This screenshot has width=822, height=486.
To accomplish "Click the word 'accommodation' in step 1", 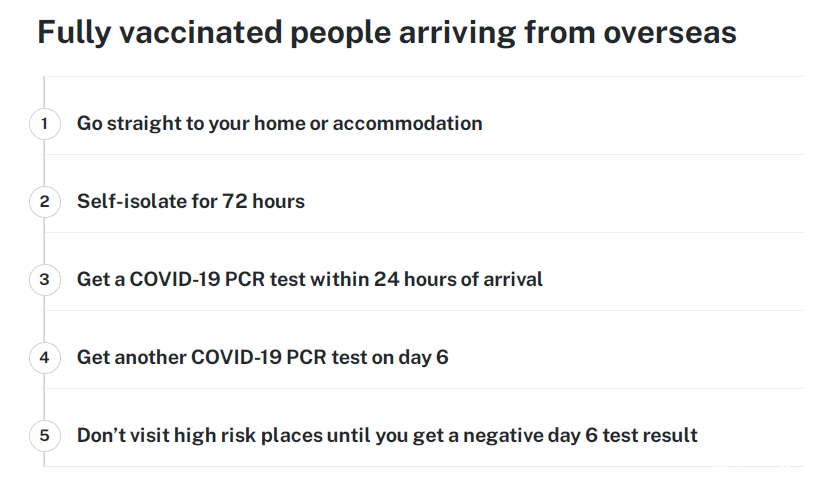I will pyautogui.click(x=407, y=124).
